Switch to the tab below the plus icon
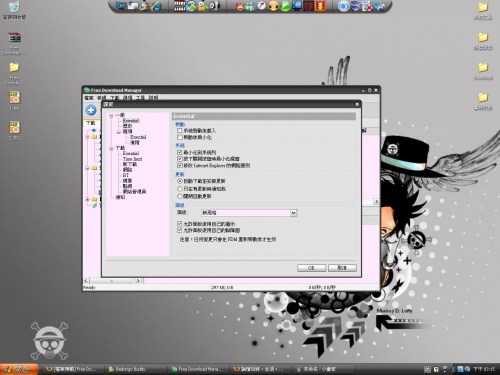500x375 pixels. [91, 123]
